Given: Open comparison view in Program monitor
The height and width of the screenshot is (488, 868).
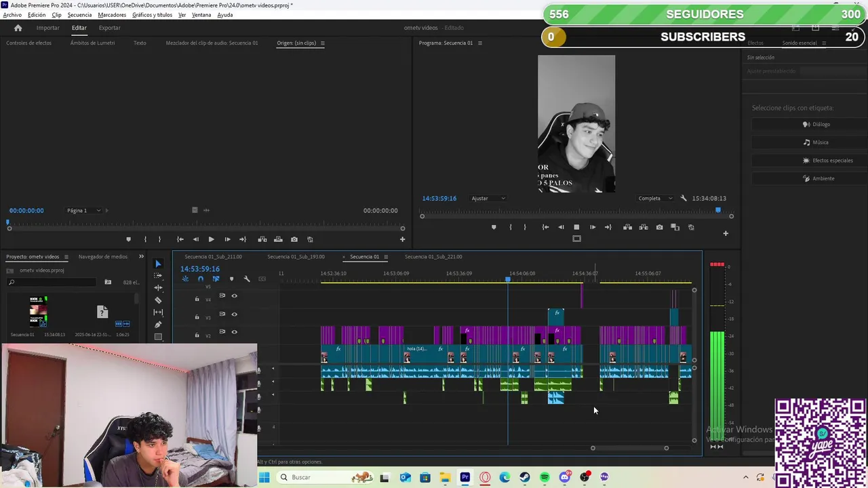Looking at the screenshot, I should point(675,227).
